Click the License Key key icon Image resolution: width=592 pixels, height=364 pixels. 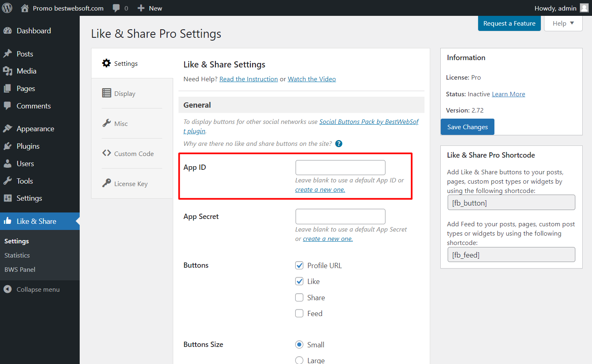[x=107, y=183]
